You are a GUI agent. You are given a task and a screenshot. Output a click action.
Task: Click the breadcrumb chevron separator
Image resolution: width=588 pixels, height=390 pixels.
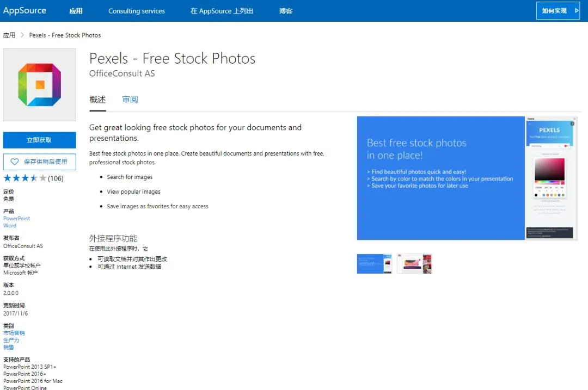(x=22, y=35)
